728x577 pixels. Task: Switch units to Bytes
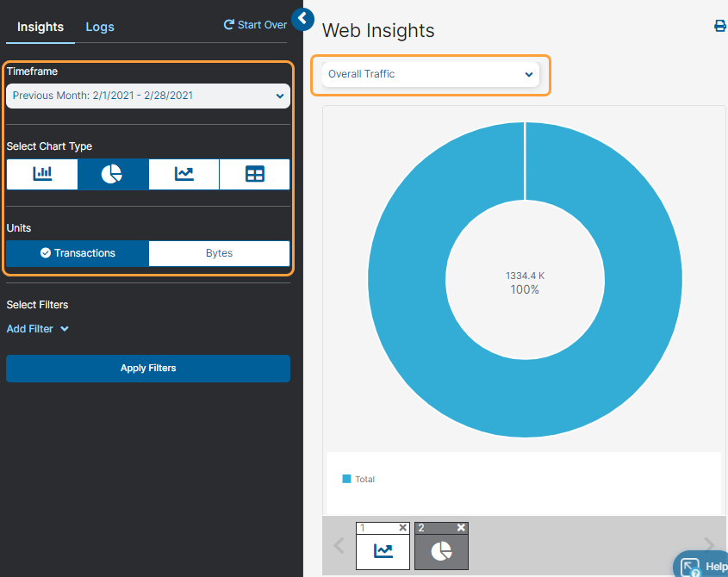219,252
